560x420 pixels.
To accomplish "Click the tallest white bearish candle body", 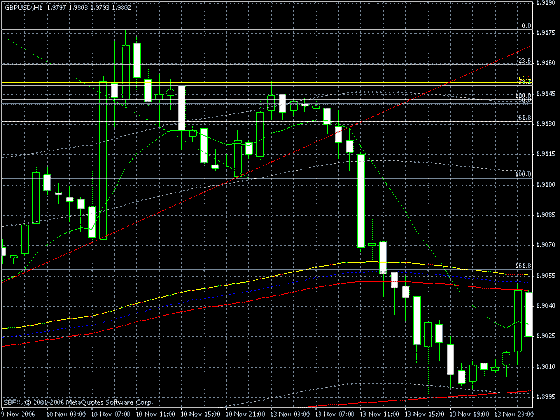I will point(361,201).
